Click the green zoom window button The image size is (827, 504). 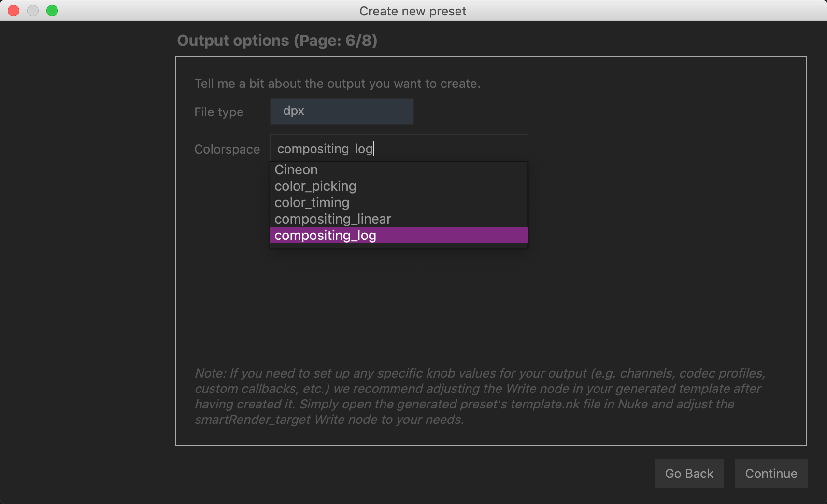click(x=52, y=11)
